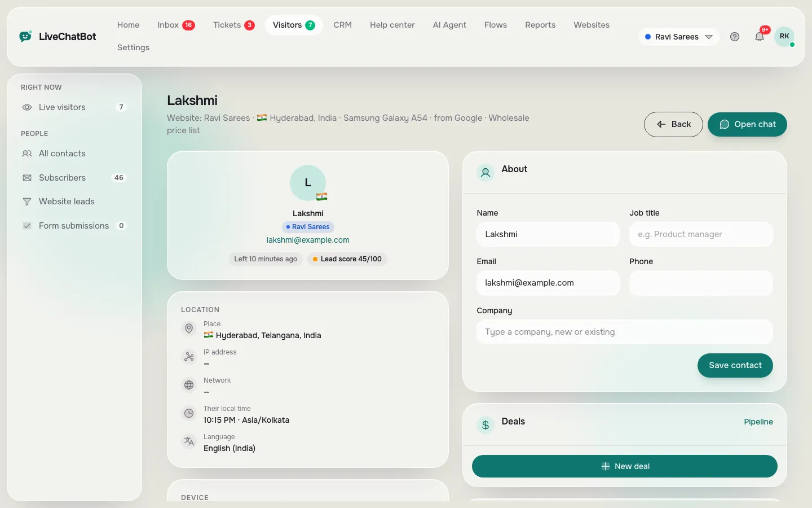This screenshot has height=508, width=812.
Task: Open the notifications bell icon
Action: (760, 37)
